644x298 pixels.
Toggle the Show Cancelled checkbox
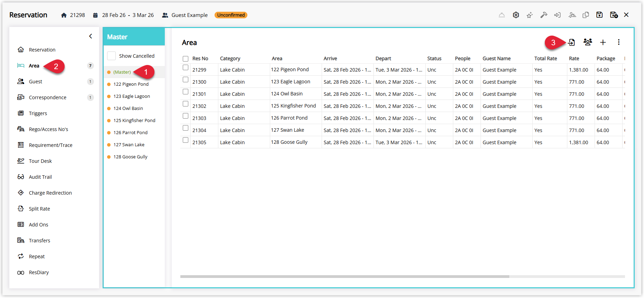coord(111,56)
